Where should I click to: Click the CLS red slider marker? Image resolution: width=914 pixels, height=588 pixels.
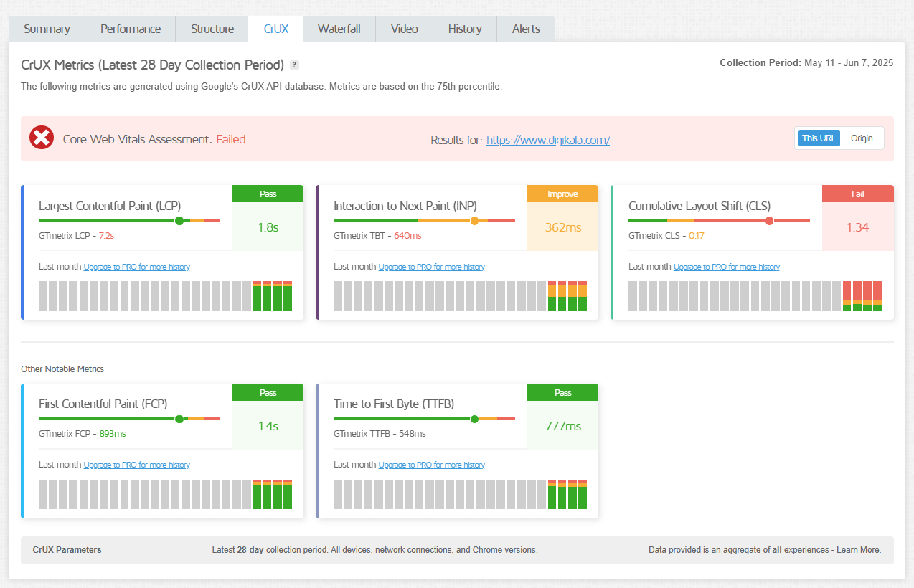769,221
